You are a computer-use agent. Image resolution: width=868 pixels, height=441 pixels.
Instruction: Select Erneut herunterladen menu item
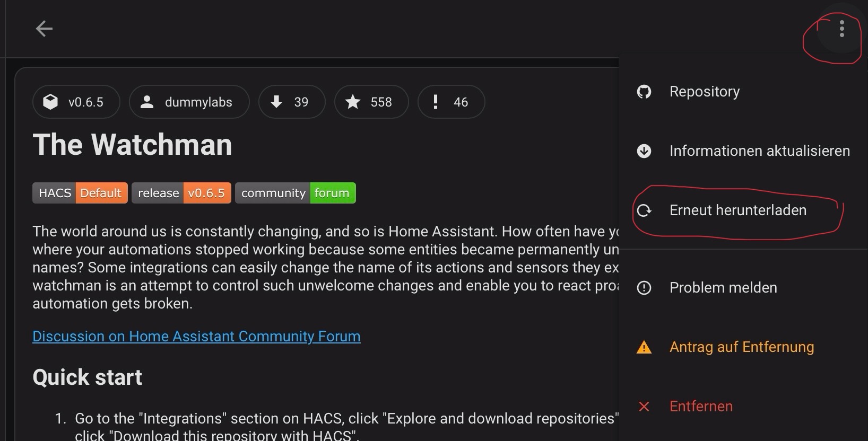pos(737,210)
